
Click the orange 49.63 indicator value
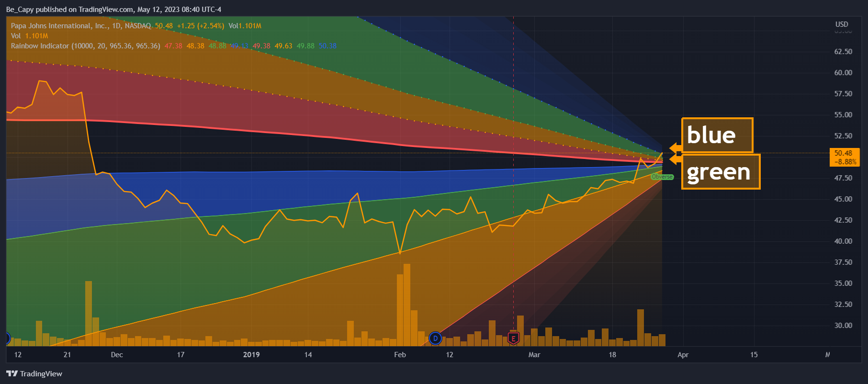pos(283,46)
